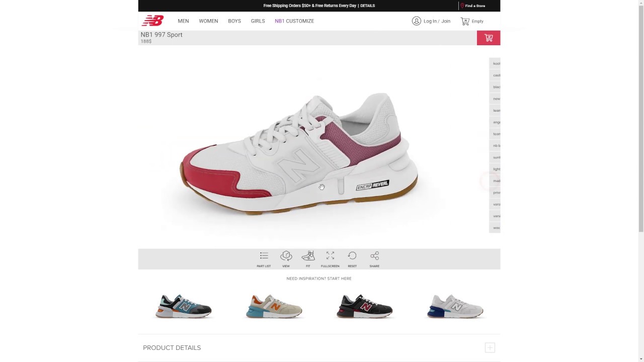
Task: Select the 'blac' color option
Action: click(495, 87)
